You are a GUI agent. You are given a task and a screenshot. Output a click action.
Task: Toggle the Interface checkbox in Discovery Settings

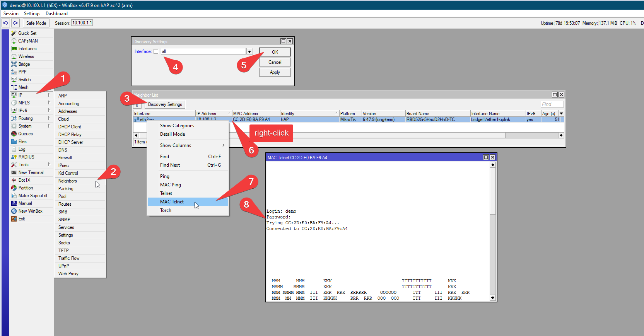tap(156, 51)
